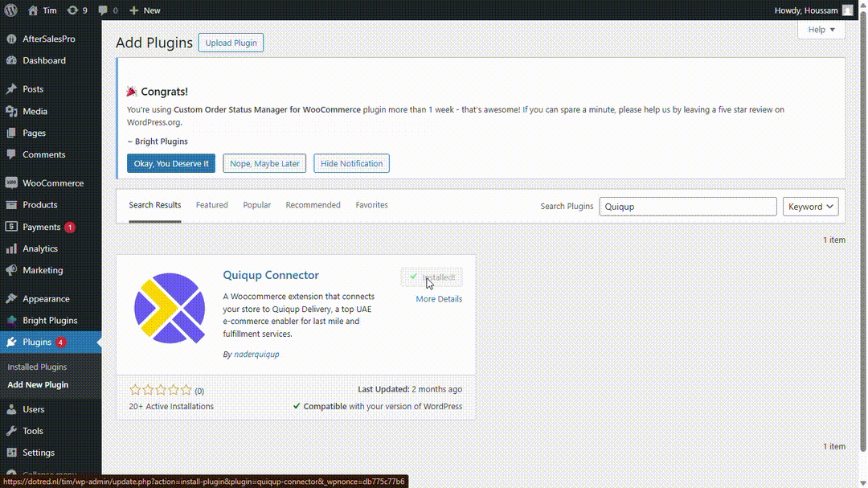868x488 pixels.
Task: Click the Media library icon
Action: pos(11,111)
